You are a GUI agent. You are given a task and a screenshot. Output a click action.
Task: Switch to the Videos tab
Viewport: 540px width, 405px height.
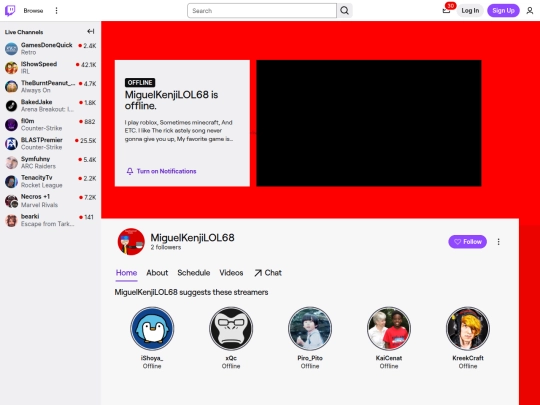point(231,273)
